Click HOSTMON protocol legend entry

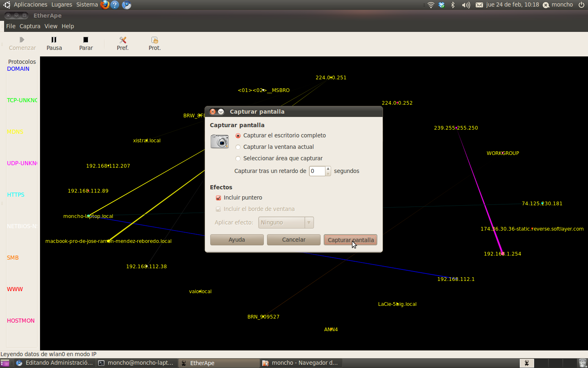[x=20, y=321]
